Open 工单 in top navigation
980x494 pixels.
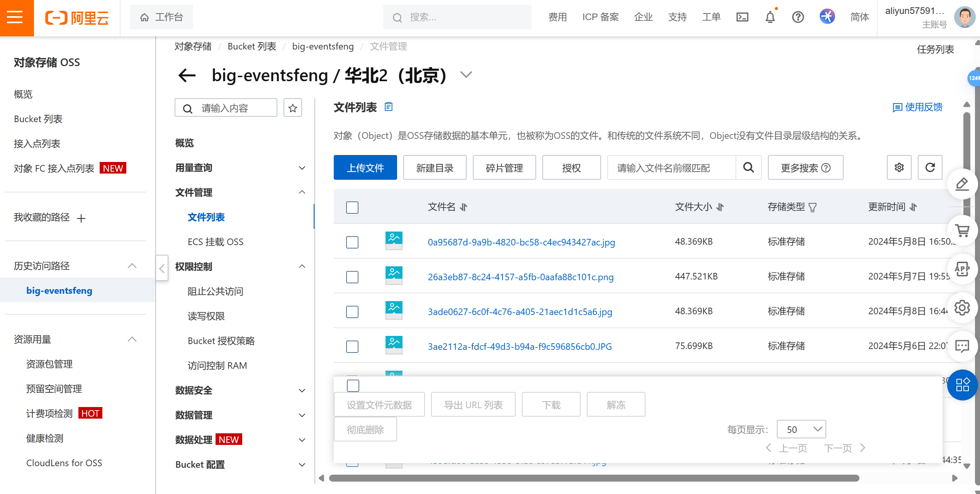(x=711, y=17)
